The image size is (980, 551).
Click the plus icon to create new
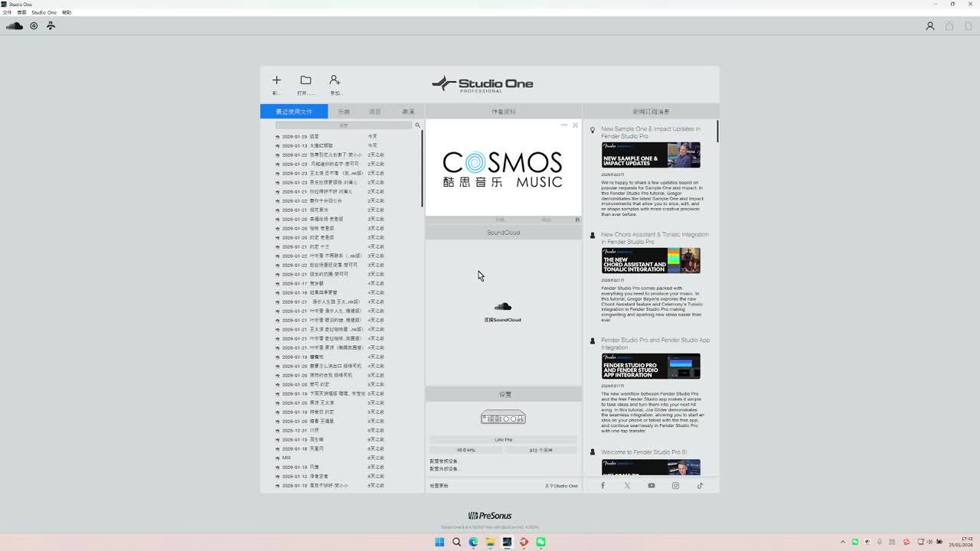point(276,80)
